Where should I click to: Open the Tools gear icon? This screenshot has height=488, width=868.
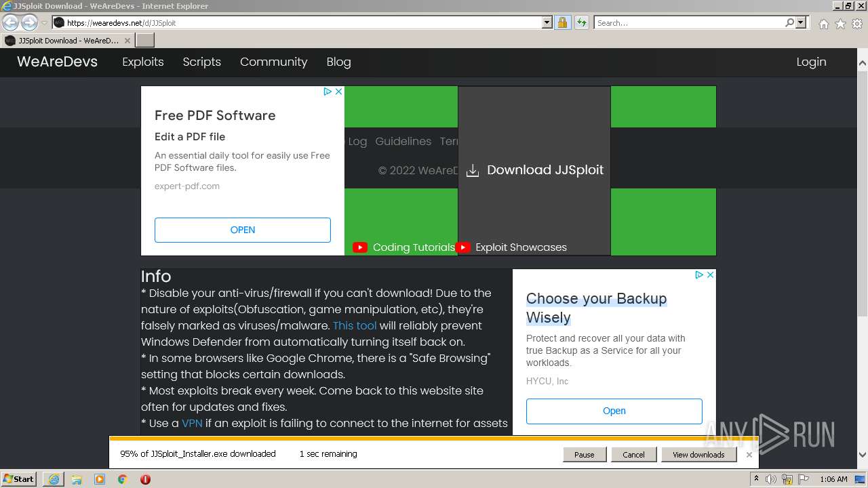coord(857,24)
